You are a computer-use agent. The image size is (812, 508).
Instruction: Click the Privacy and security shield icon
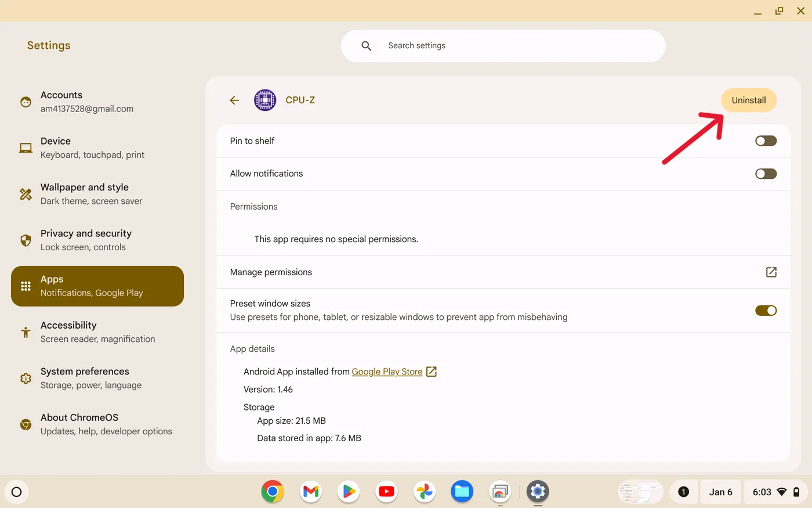pos(26,240)
